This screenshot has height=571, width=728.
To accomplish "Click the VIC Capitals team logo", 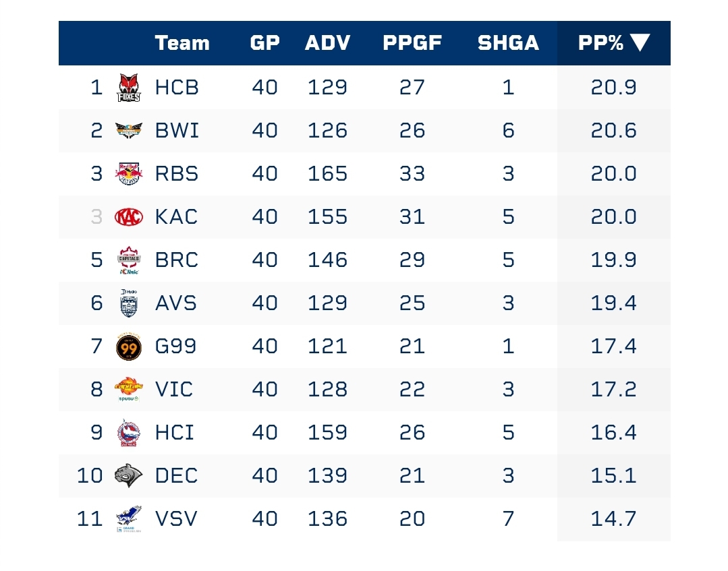I will pyautogui.click(x=129, y=390).
